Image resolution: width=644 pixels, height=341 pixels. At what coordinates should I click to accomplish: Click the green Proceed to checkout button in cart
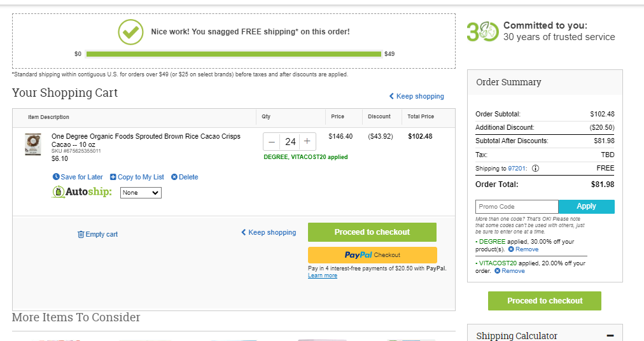[x=372, y=232]
